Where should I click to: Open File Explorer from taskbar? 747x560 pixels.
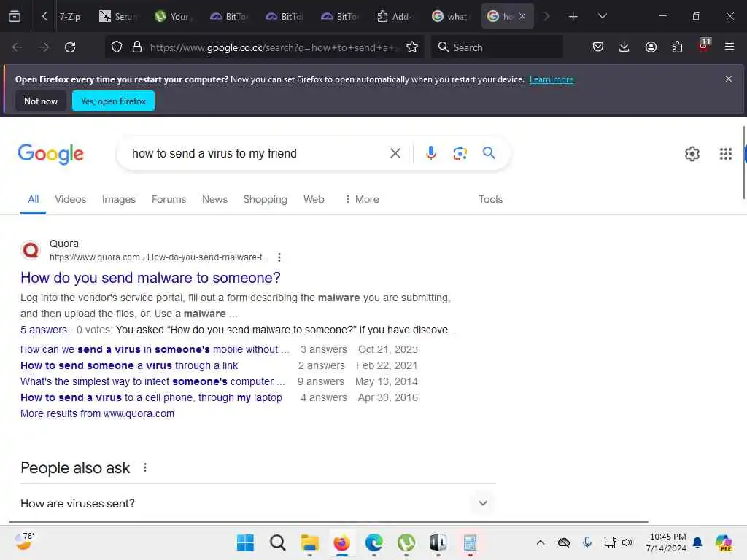[309, 542]
